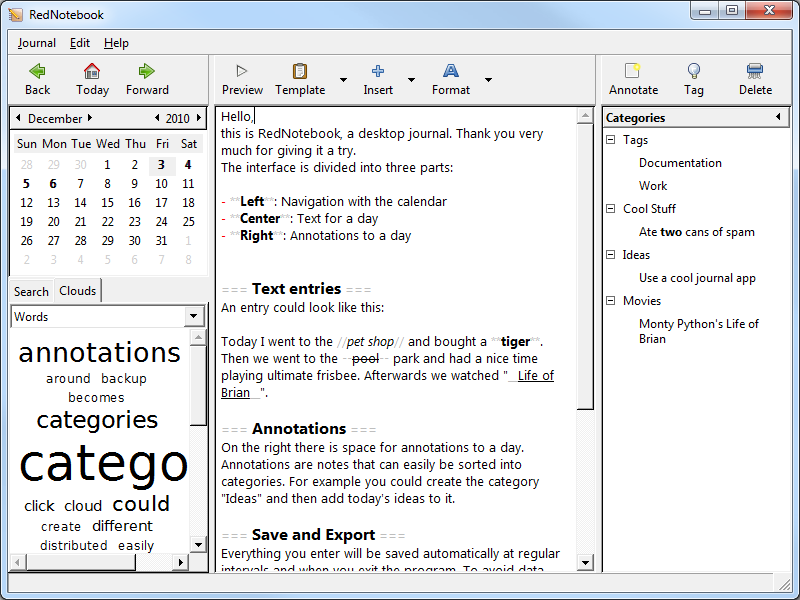Viewport: 800px width, 600px height.
Task: Click the word cloud scroll up arrow
Action: pos(198,337)
